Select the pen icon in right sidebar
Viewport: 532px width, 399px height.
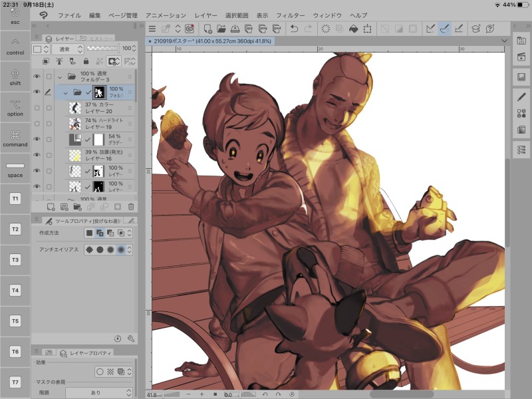pyautogui.click(x=521, y=96)
